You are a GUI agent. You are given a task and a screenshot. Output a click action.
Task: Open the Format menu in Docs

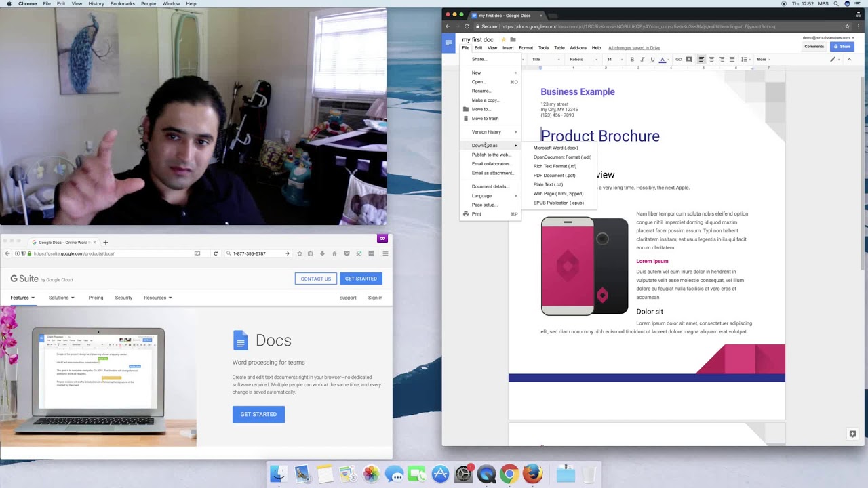coord(526,48)
